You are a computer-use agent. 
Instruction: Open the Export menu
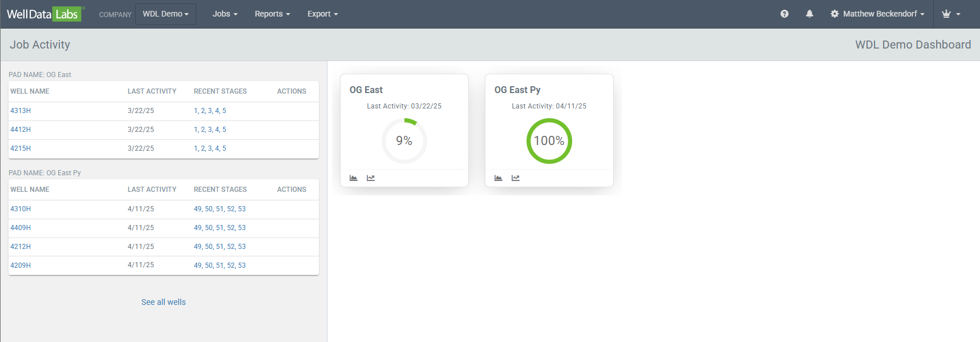(322, 14)
